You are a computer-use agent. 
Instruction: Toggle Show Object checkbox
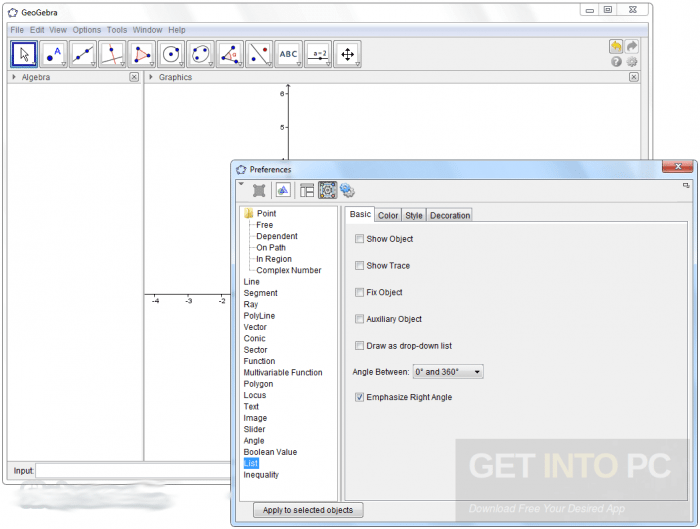[359, 239]
